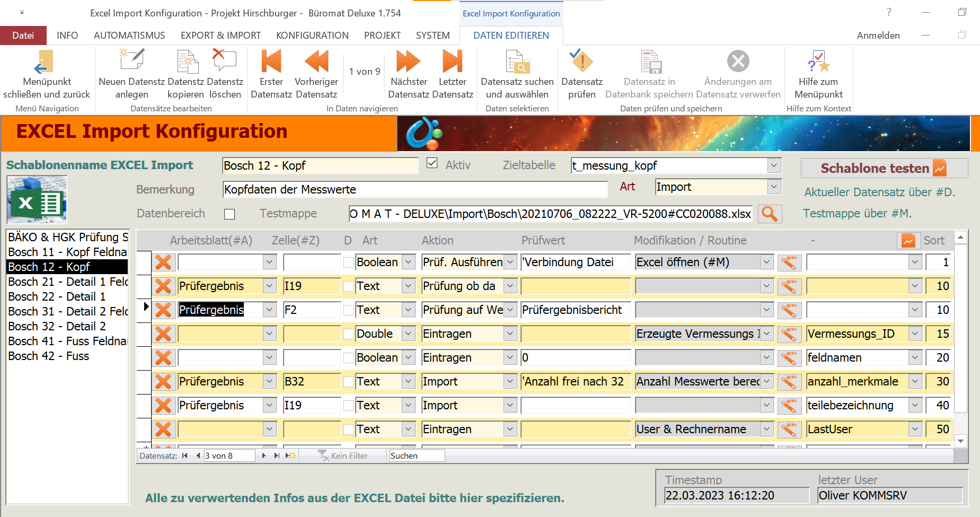The width and height of the screenshot is (980, 517).
Task: Switch to the KONFIGURATION ribbon tab
Action: 312,36
